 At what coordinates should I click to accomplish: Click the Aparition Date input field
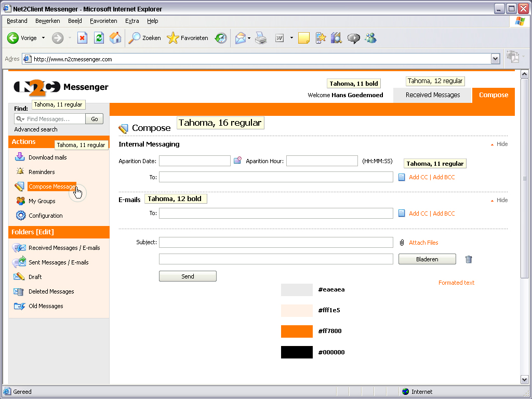pyautogui.click(x=195, y=161)
